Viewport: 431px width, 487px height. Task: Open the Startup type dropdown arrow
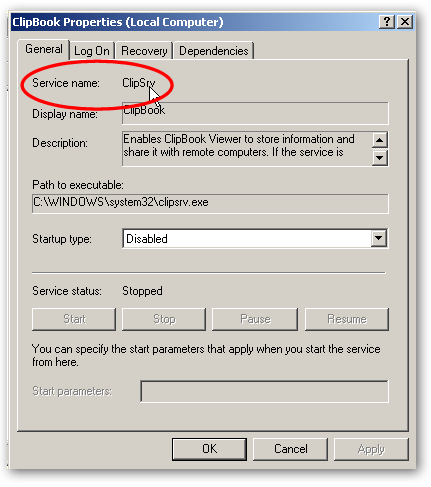click(378, 238)
